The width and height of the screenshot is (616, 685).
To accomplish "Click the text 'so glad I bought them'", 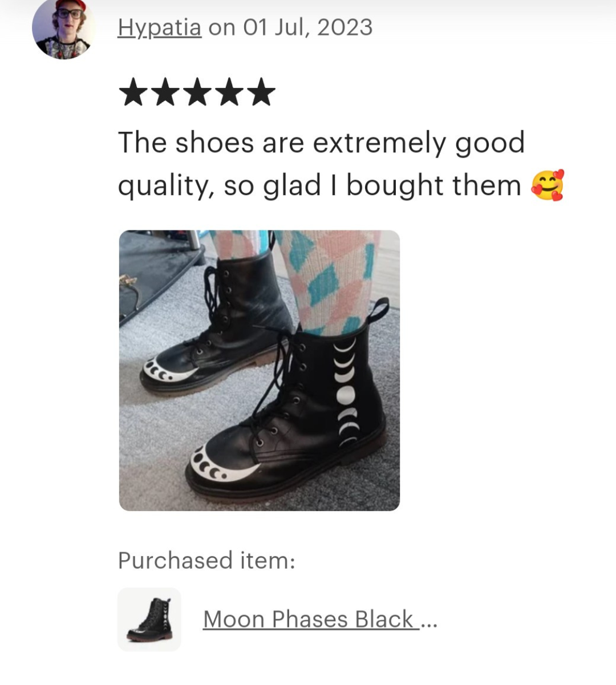I will coord(372,185).
